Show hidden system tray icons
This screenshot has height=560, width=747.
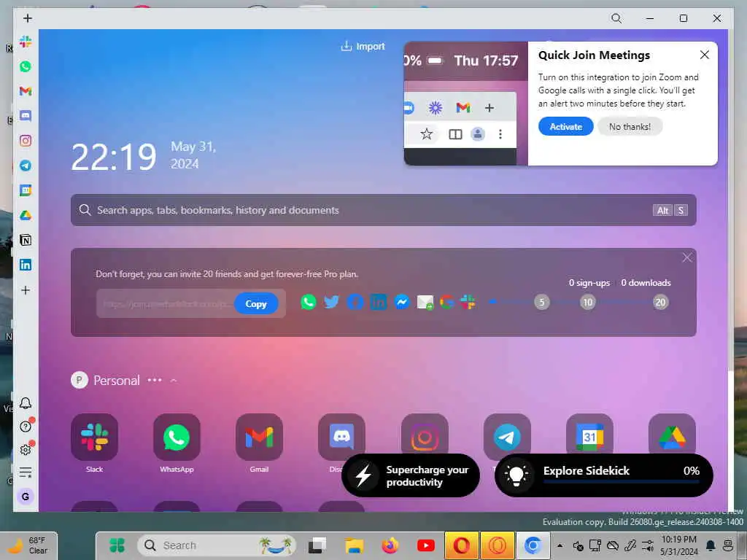pos(560,545)
